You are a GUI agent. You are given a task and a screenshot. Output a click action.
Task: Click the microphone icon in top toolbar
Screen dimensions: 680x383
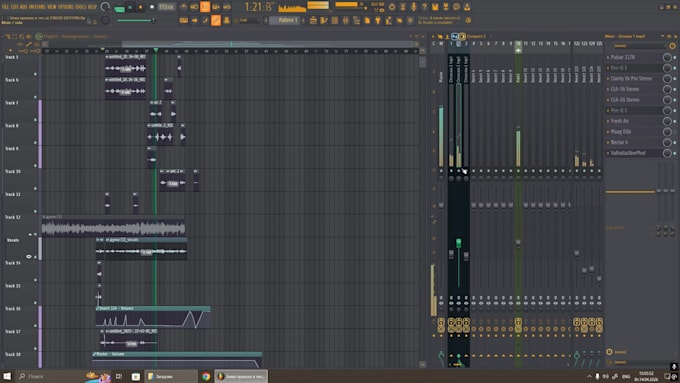413,7
